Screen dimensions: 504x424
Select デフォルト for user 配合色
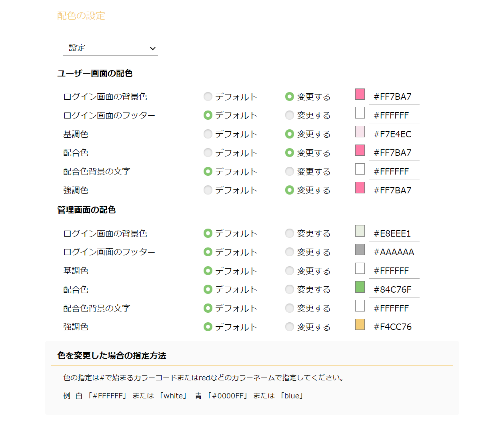click(208, 153)
